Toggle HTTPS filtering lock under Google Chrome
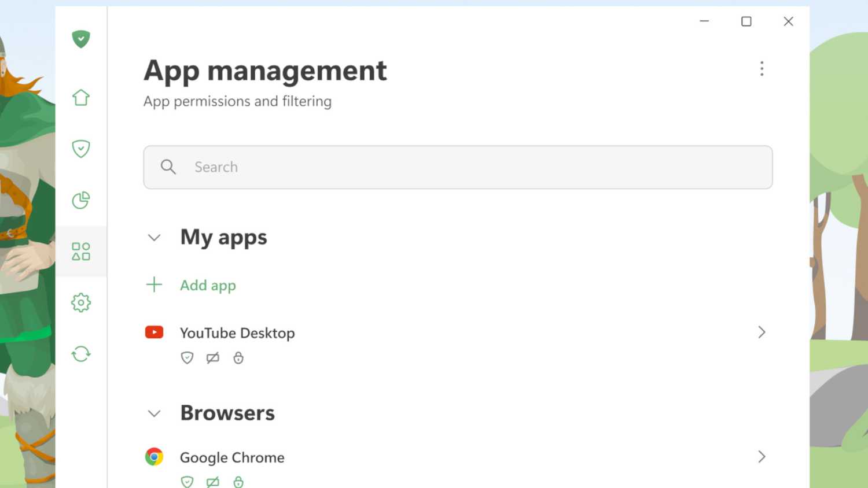Viewport: 868px width, 488px height. 238,482
